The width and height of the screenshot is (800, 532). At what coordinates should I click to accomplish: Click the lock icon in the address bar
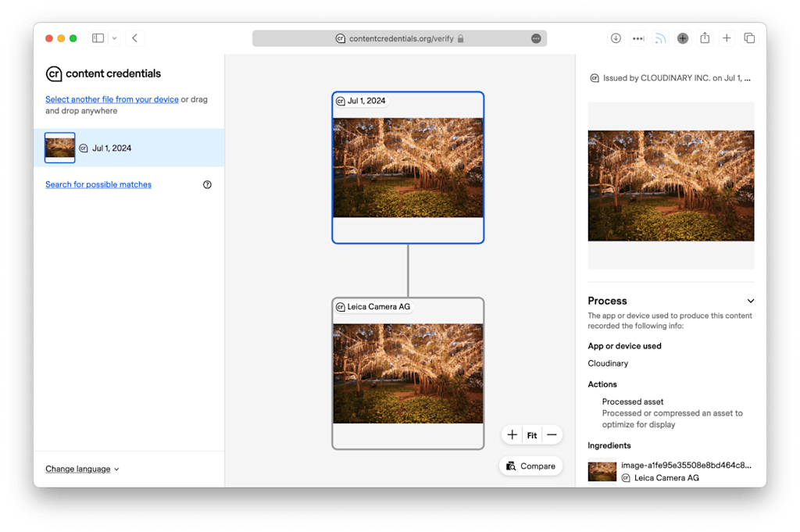[461, 38]
